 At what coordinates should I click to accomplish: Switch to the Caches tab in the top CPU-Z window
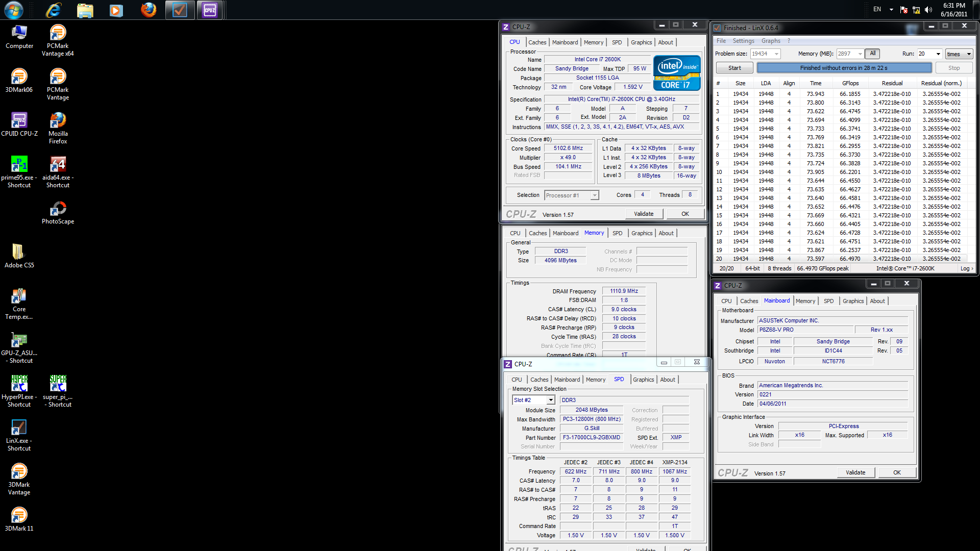(x=537, y=42)
